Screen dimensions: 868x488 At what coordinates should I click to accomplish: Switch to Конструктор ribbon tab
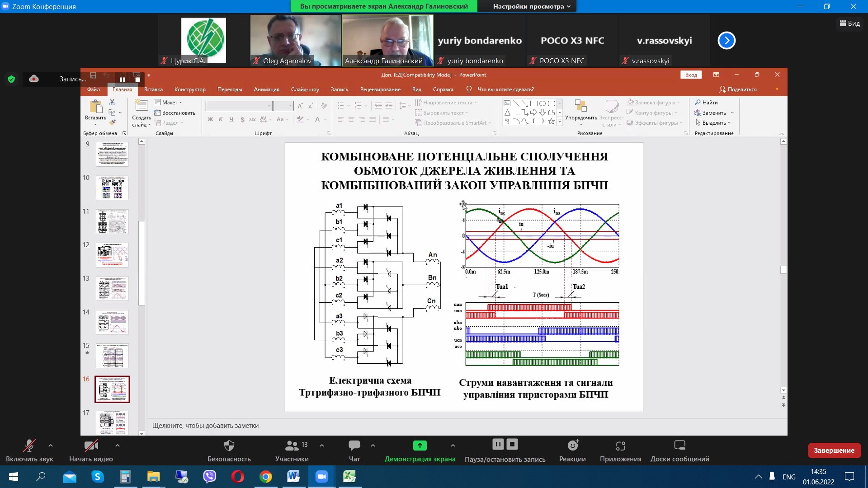(190, 89)
